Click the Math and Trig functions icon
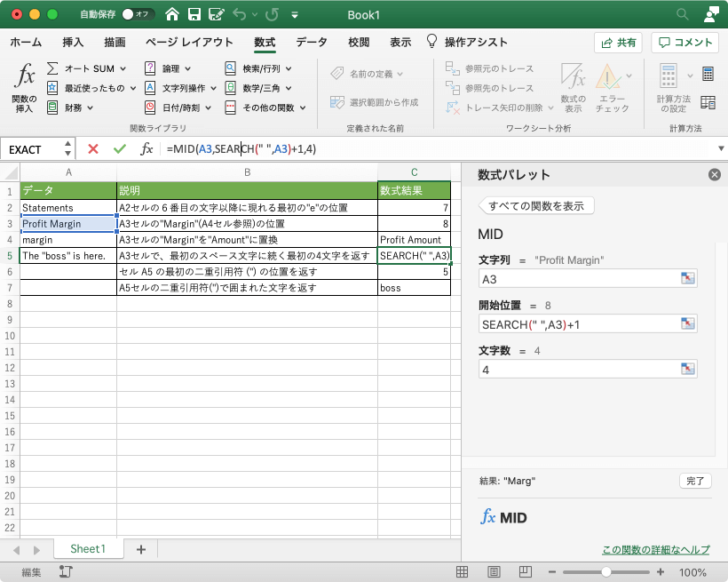This screenshot has height=582, width=728. pyautogui.click(x=230, y=87)
